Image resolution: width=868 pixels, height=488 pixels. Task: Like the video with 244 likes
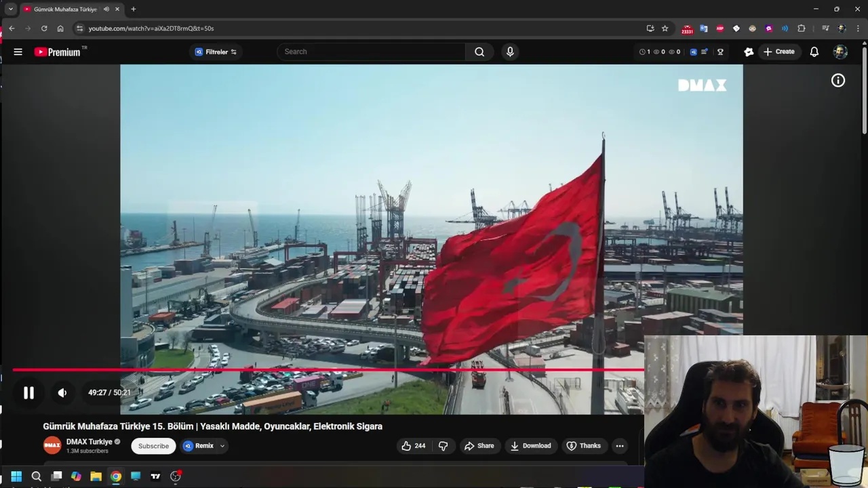(413, 446)
